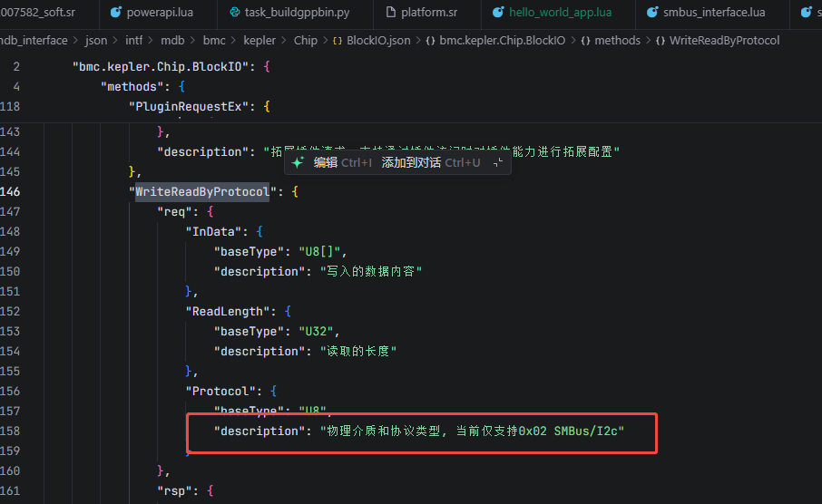The width and height of the screenshot is (822, 504).
Task: Open the 007582_soft.sr editor tab
Action: [38, 13]
